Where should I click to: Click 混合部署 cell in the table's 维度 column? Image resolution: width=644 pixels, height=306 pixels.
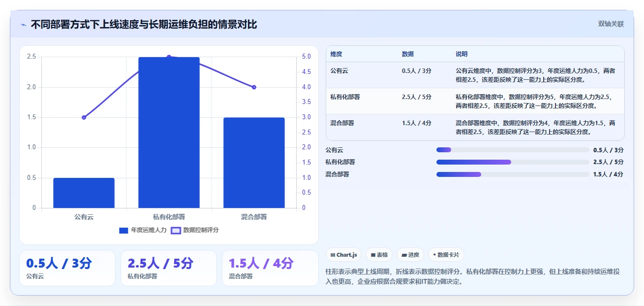(x=342, y=123)
